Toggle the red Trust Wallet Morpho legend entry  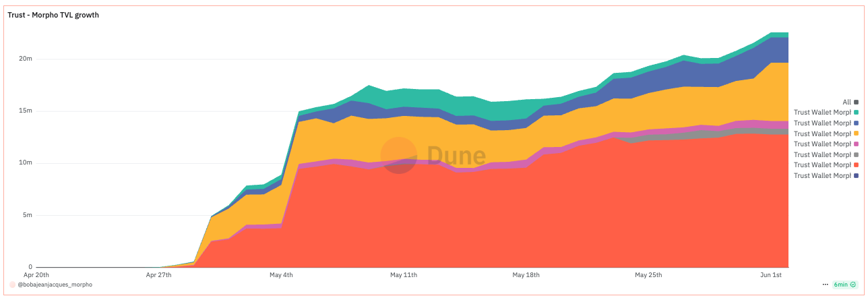tap(826, 165)
